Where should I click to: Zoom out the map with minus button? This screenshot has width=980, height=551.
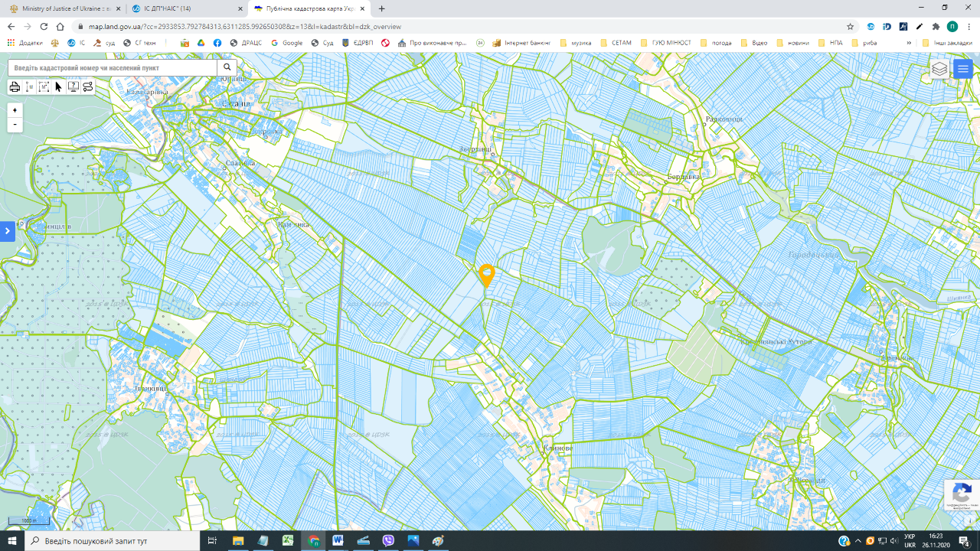pos(15,125)
